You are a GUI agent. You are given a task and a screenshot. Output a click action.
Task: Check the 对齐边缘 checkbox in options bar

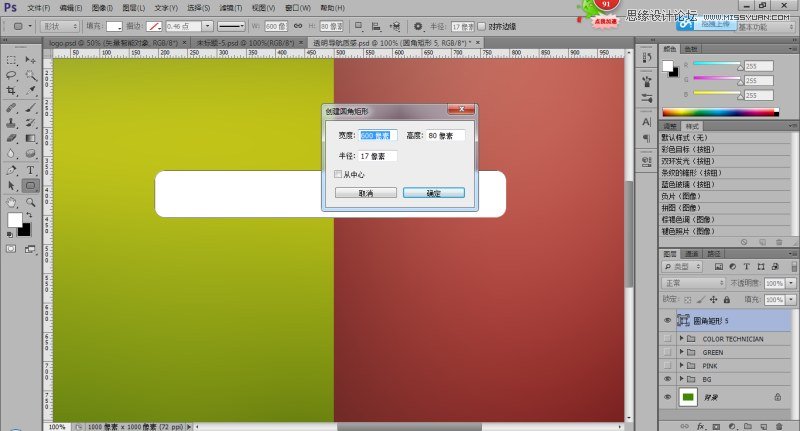481,26
